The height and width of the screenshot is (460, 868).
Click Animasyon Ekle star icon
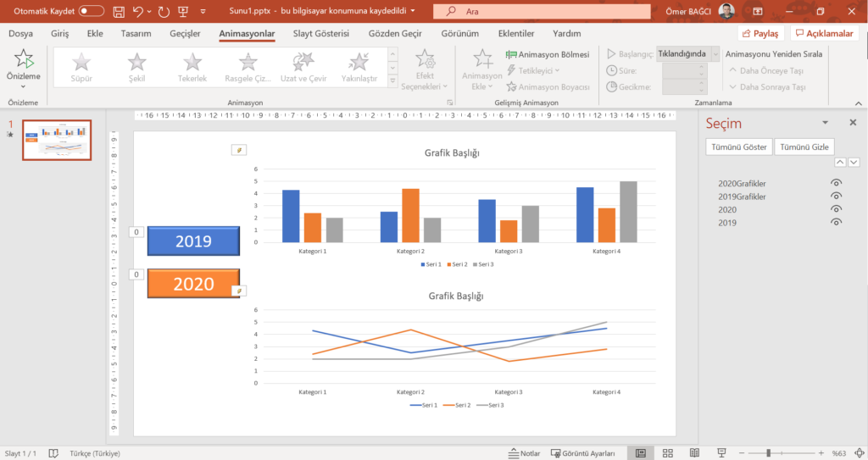tap(482, 58)
